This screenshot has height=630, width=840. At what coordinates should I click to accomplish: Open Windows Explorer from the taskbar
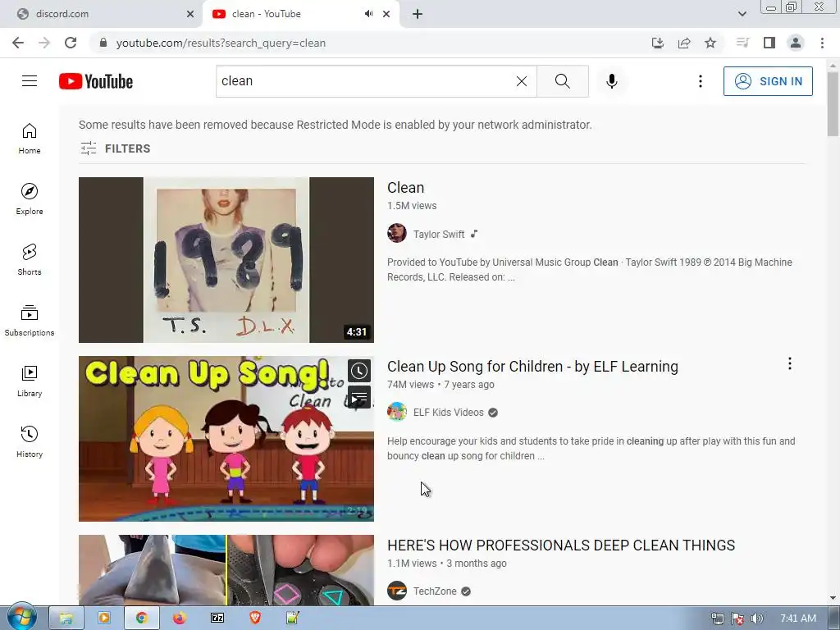[66, 619]
